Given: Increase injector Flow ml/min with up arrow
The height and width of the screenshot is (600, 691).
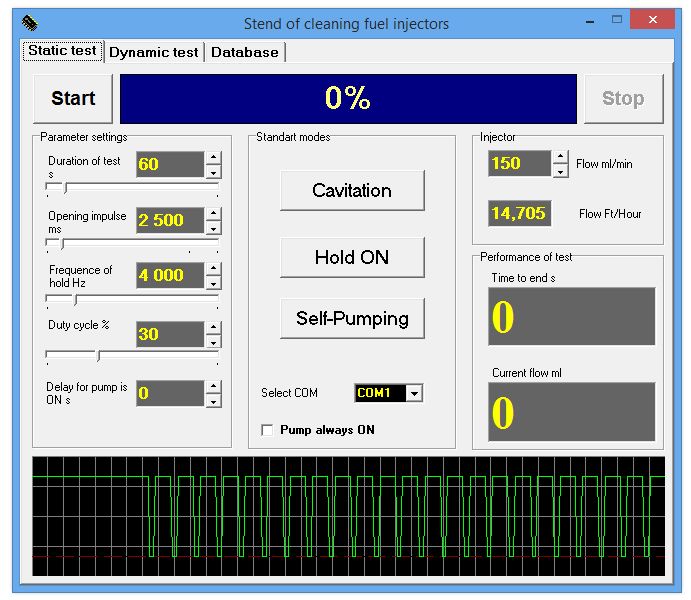Looking at the screenshot, I should tap(560, 157).
